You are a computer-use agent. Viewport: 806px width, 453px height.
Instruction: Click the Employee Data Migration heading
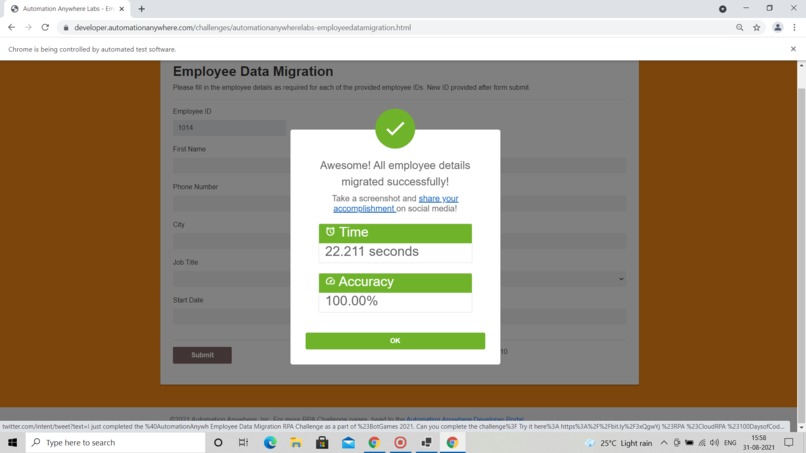[253, 71]
